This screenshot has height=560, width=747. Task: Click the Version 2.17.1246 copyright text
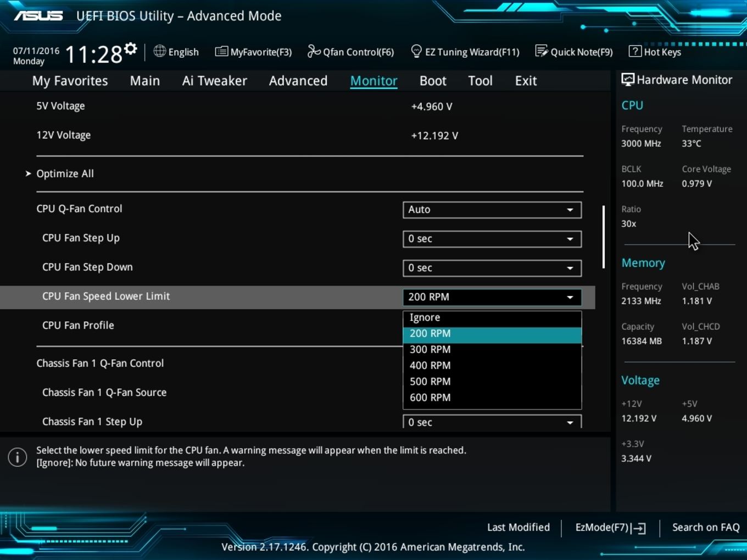click(x=373, y=547)
